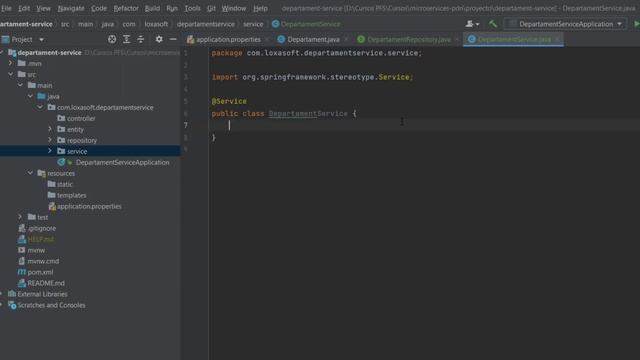Select the templates folder
640x360 pixels.
pyautogui.click(x=71, y=196)
